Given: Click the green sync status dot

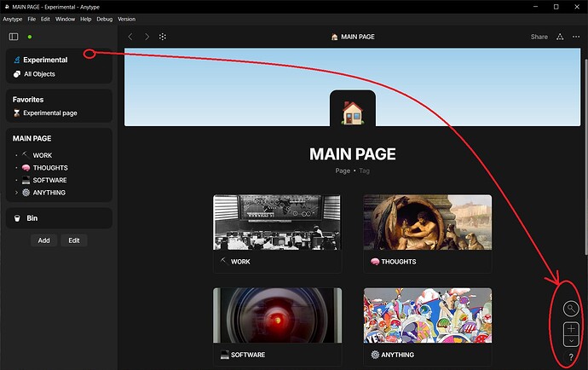Looking at the screenshot, I should click(x=30, y=37).
